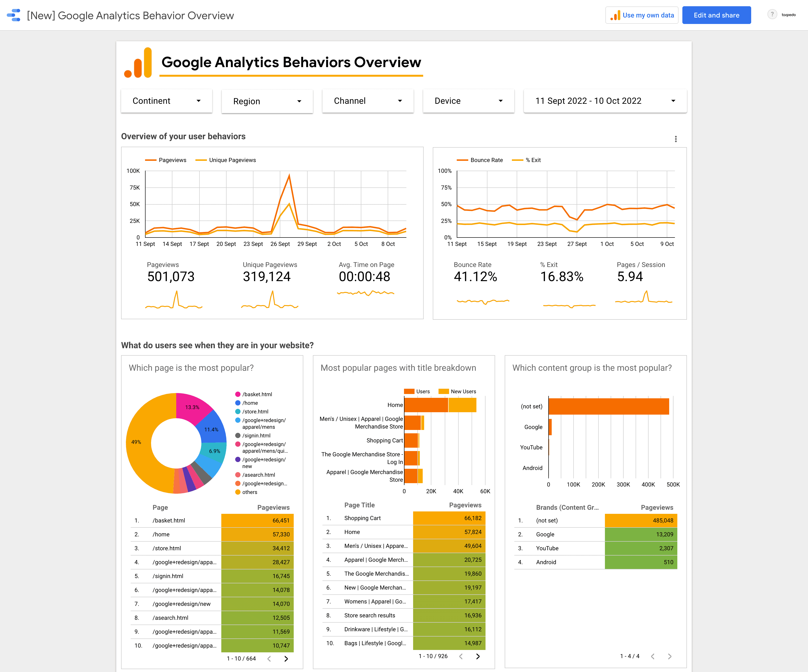The image size is (808, 672).
Task: Click the torpedo account avatar
Action: click(788, 15)
